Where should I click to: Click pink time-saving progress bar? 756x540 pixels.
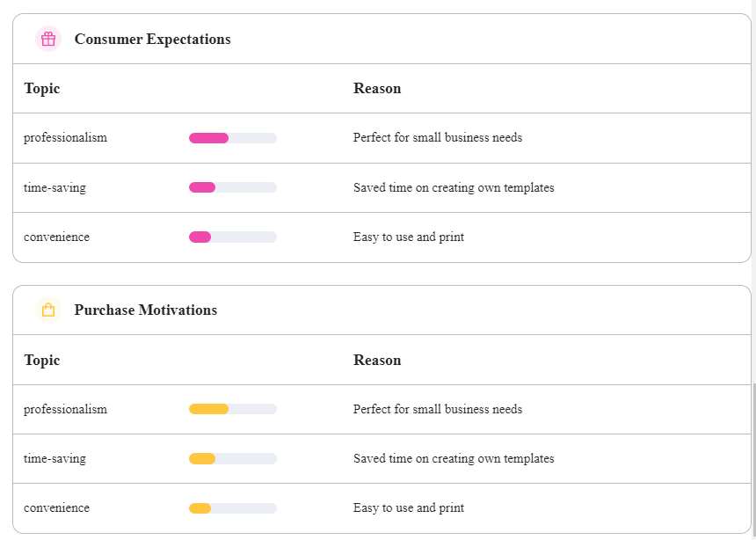pos(232,187)
